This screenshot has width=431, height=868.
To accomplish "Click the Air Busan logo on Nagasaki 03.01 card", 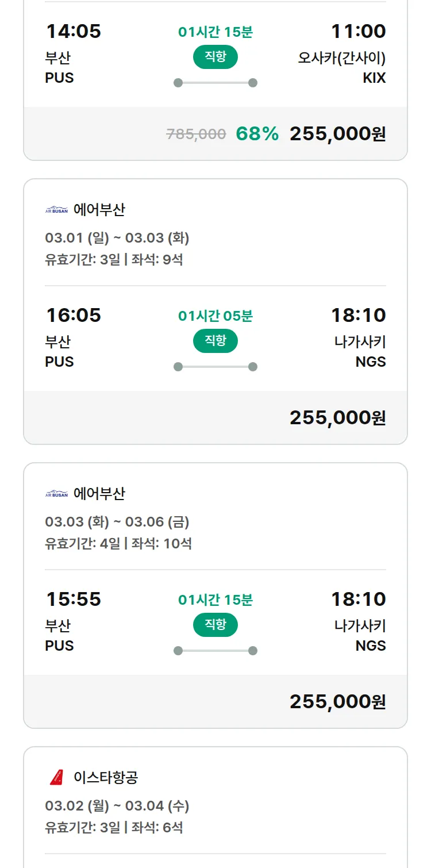I will pyautogui.click(x=56, y=210).
